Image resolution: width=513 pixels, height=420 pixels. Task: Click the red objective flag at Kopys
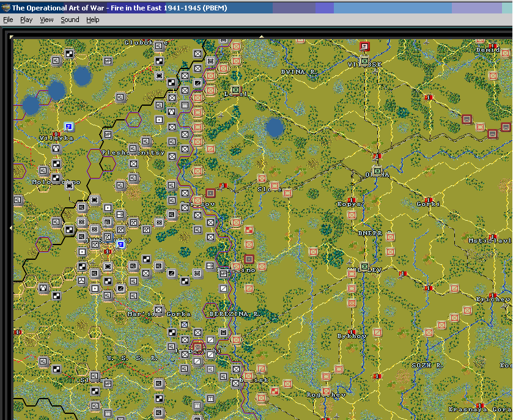352,200
